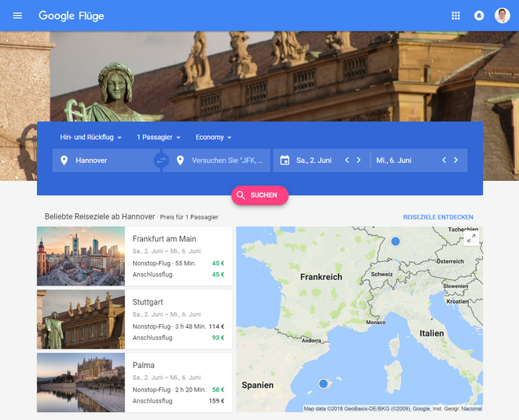Click the Frankfurt Anschlussflug 45 € price
This screenshot has height=420, width=519.
pos(218,274)
